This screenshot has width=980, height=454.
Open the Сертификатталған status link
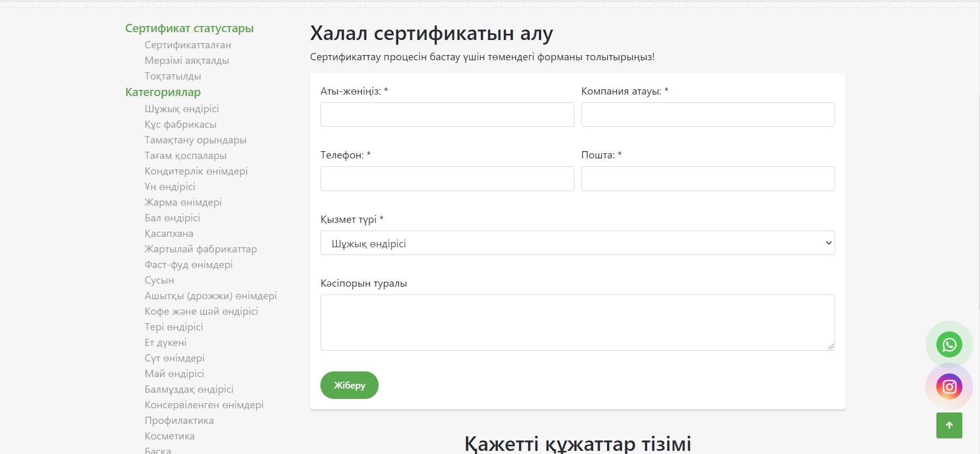[187, 45]
